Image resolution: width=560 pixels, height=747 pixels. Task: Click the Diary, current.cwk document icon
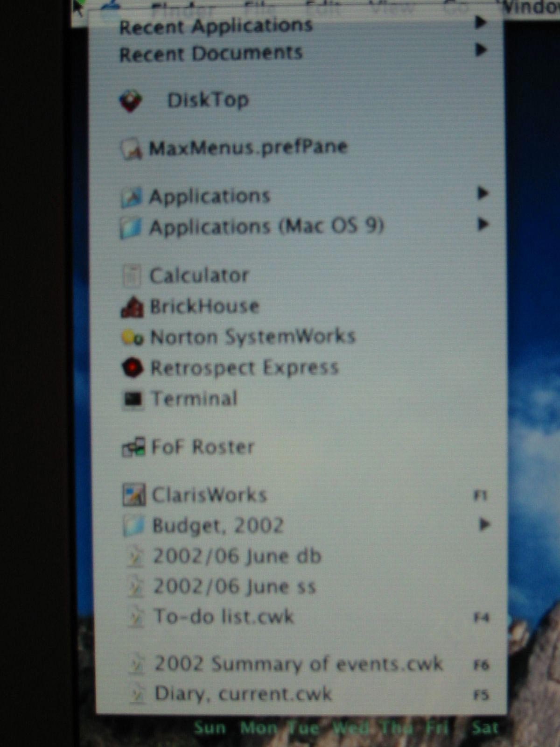click(x=137, y=695)
